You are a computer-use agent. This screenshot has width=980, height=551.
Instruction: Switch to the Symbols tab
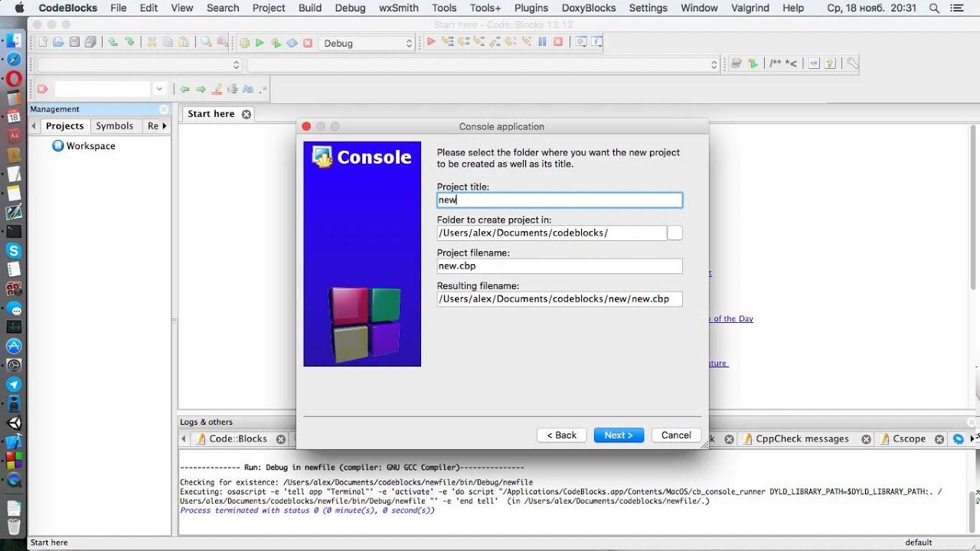[115, 126]
